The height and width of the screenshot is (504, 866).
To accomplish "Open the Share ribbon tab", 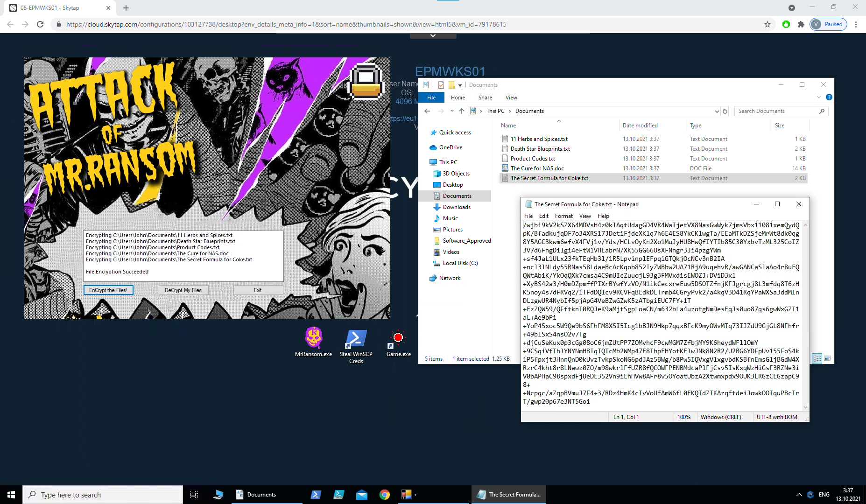I will [x=485, y=98].
